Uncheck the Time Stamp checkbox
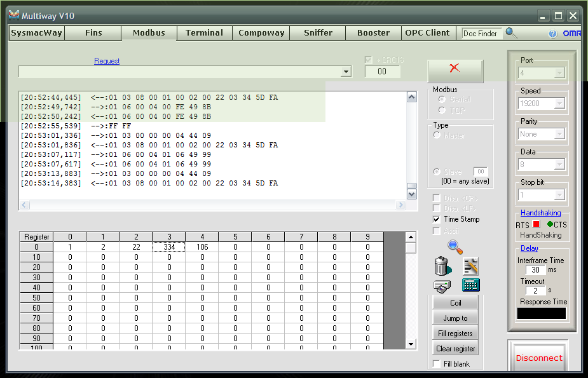Viewport: 588px width, 378px height. click(x=436, y=220)
